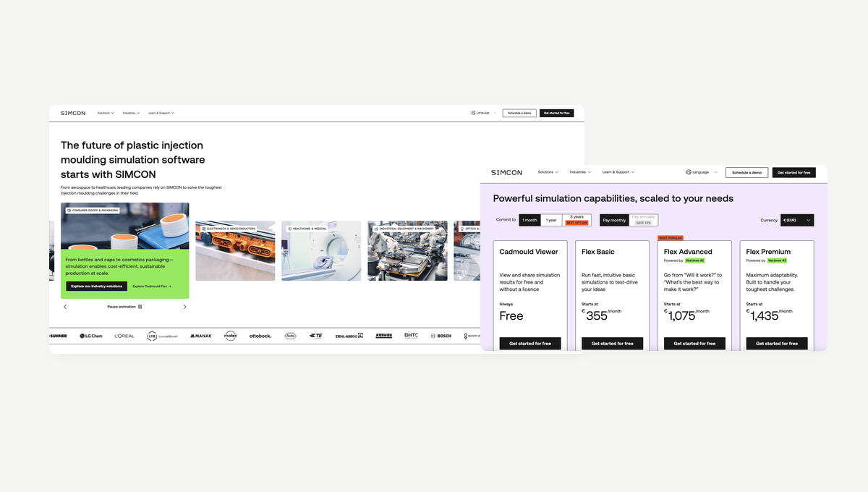868x492 pixels.
Task: Click the LyondellBasell logo
Action: pyautogui.click(x=162, y=336)
